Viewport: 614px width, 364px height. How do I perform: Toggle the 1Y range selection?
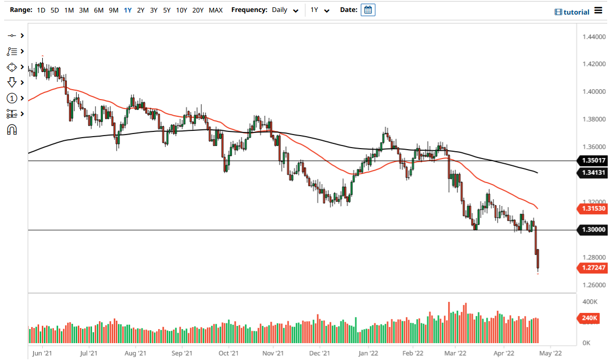127,9
